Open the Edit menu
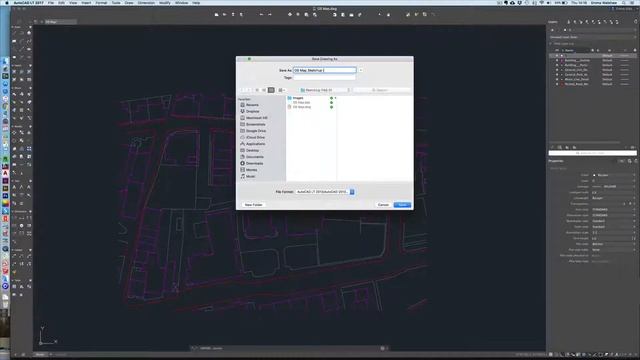The width and height of the screenshot is (640, 360). [x=61, y=3]
